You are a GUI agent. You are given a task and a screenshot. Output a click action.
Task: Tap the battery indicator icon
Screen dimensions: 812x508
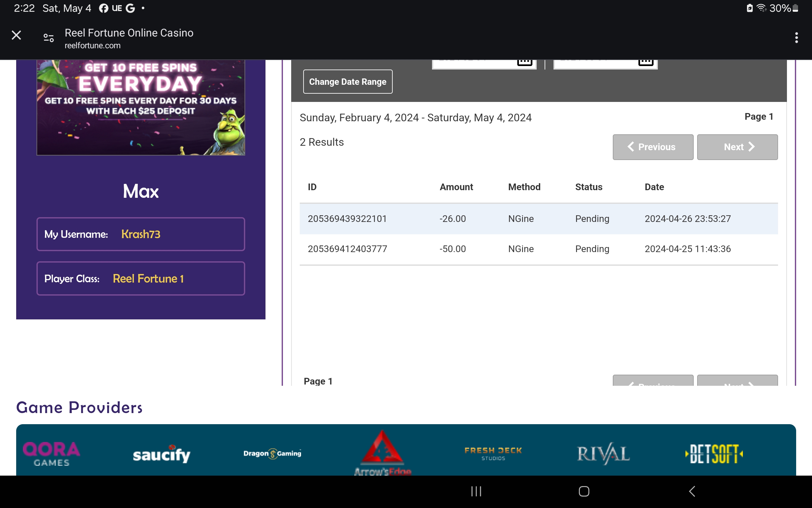click(795, 8)
